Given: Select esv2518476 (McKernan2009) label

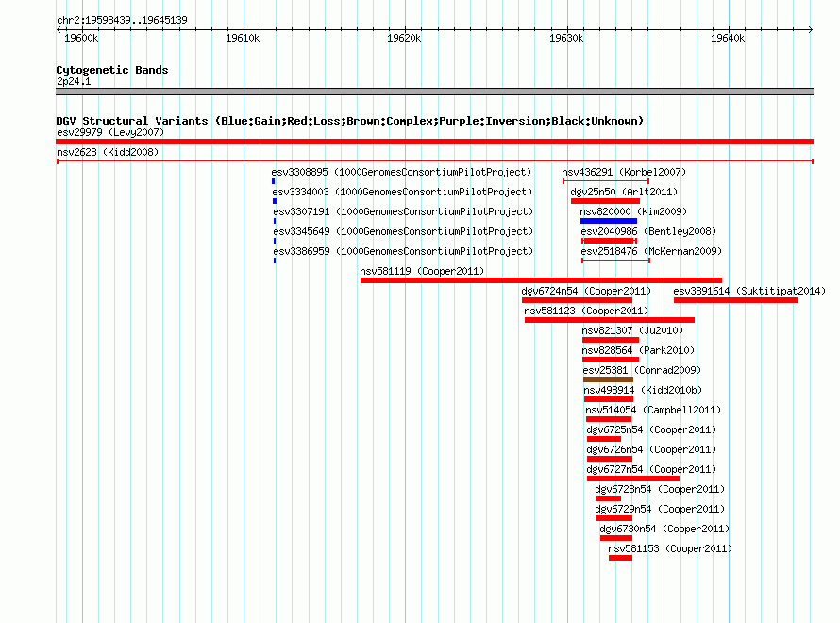Looking at the screenshot, I should [651, 251].
